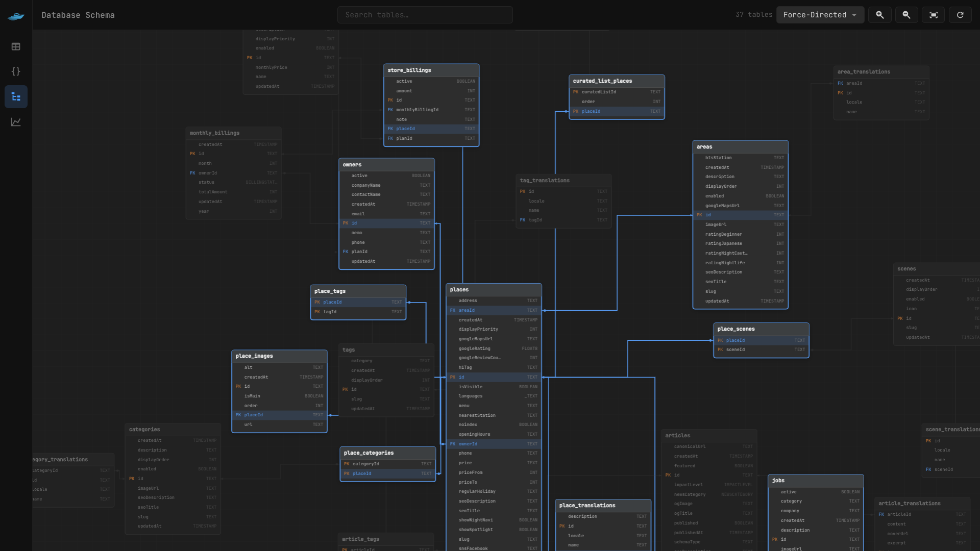Screen dimensions: 980x551
Task: Click the openingHours row in places
Action: pos(494,435)
